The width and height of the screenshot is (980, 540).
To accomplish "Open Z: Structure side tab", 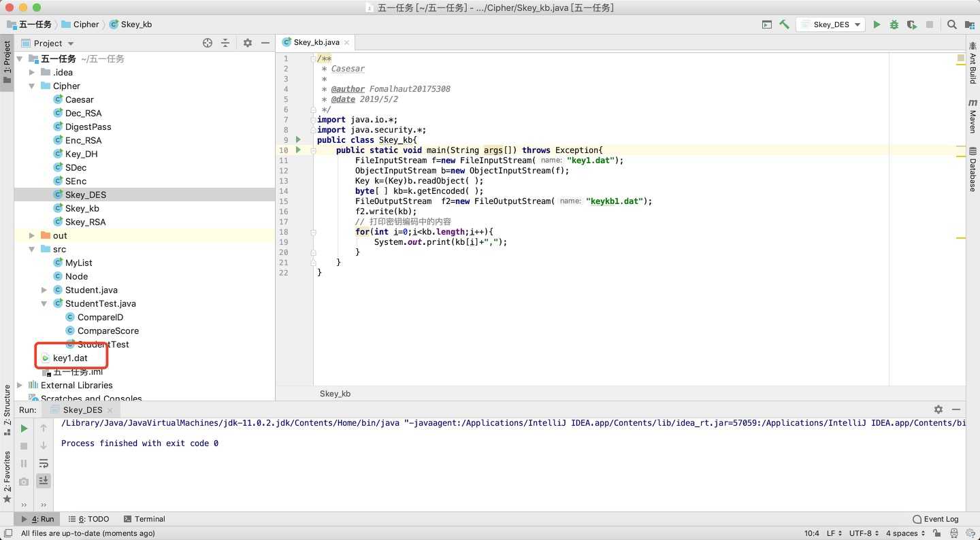I will point(7,410).
